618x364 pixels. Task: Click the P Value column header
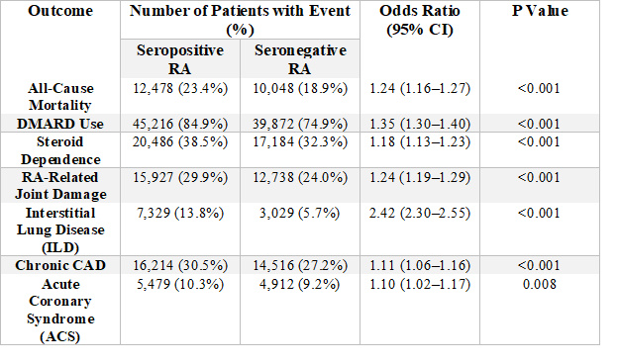pyautogui.click(x=540, y=11)
